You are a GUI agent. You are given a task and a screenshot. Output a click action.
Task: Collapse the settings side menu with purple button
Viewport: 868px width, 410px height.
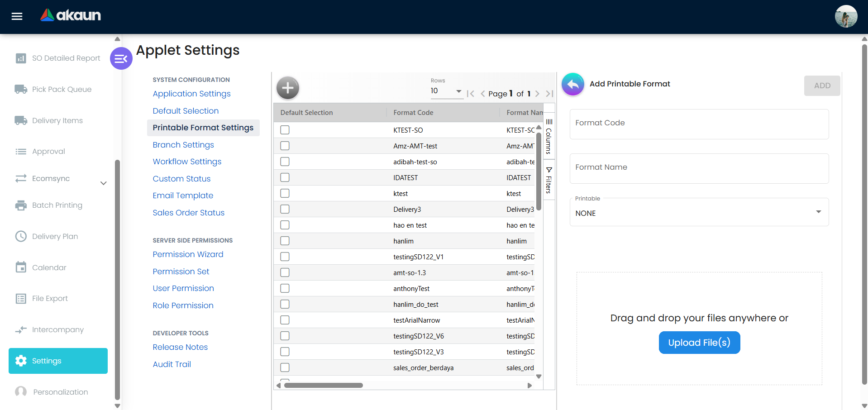pyautogui.click(x=121, y=58)
